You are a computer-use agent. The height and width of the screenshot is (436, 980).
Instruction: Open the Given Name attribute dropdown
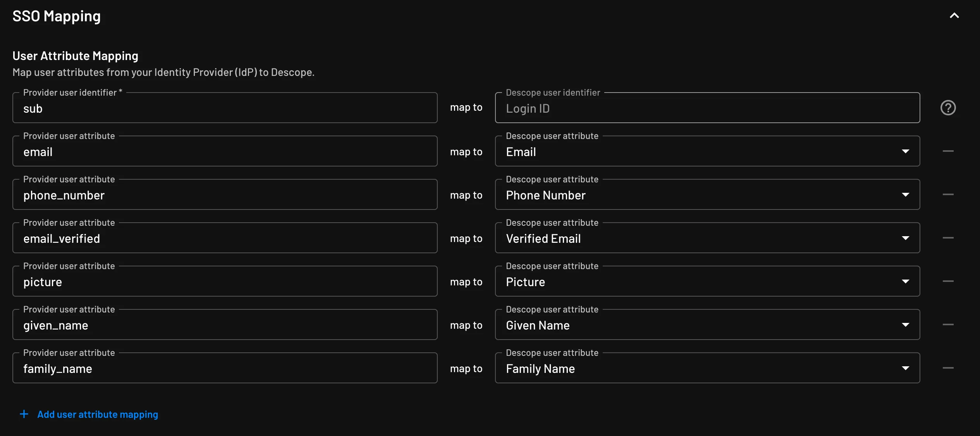point(905,325)
